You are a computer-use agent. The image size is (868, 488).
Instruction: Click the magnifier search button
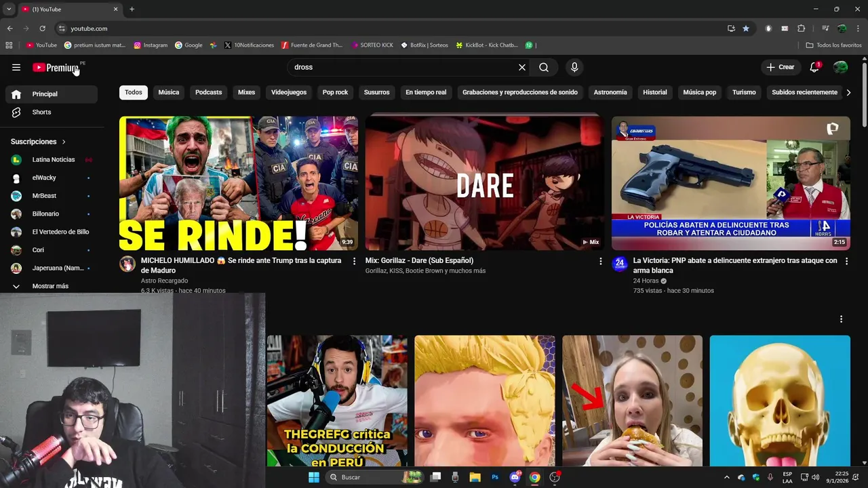point(544,67)
